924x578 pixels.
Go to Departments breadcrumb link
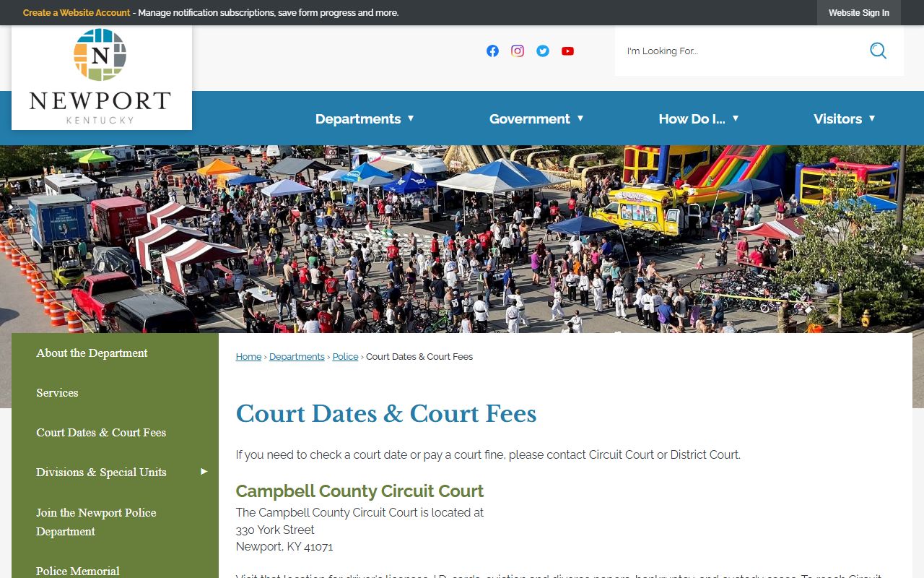[297, 357]
